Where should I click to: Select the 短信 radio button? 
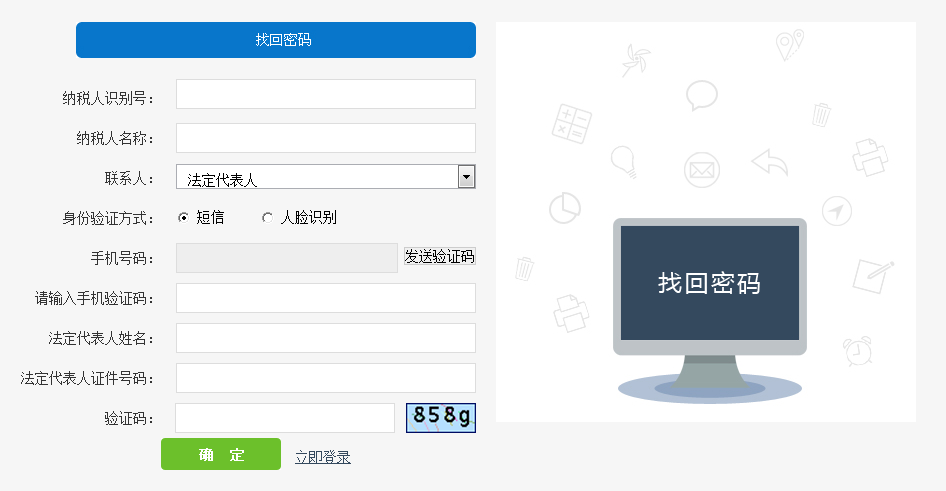pos(183,218)
